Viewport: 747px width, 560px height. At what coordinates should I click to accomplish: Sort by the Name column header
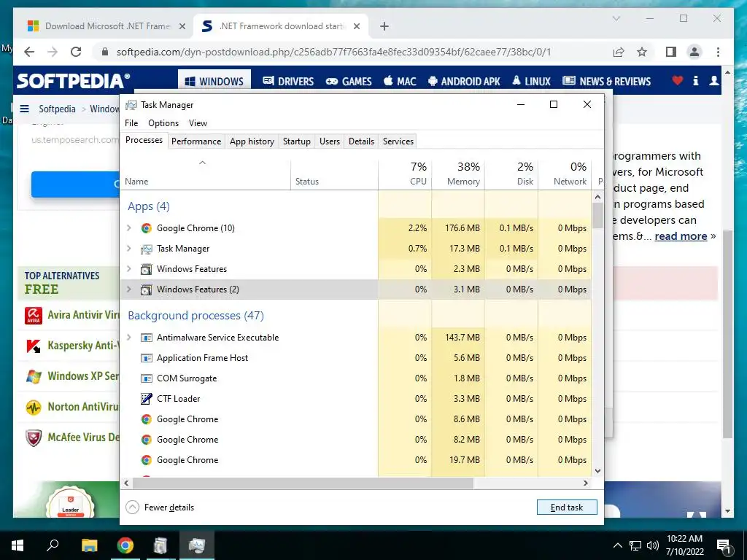[x=205, y=174]
